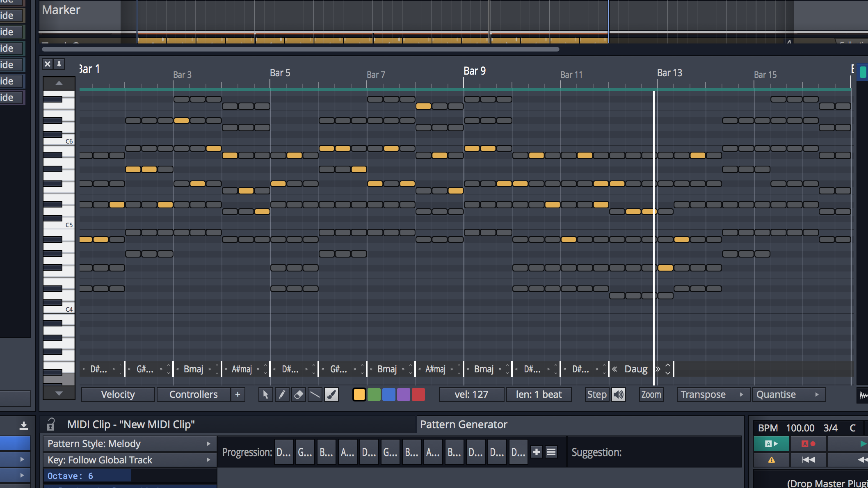
Task: Toggle the red automation record button
Action: coord(808,444)
